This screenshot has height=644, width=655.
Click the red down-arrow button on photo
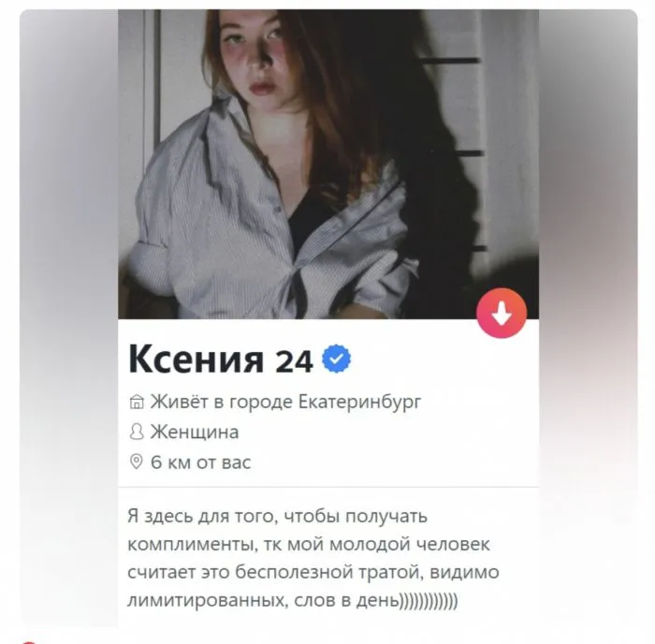click(x=502, y=313)
